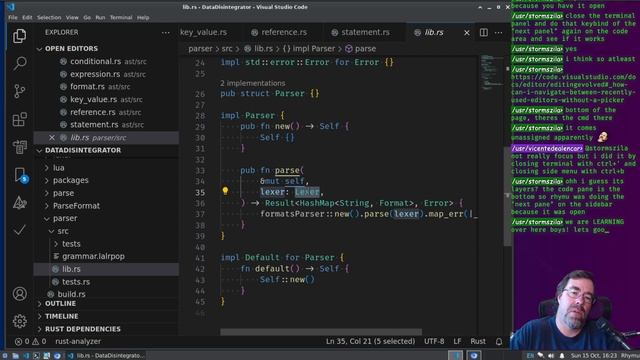
Task: Change the LF end-of-line sequence
Action: coord(457,341)
